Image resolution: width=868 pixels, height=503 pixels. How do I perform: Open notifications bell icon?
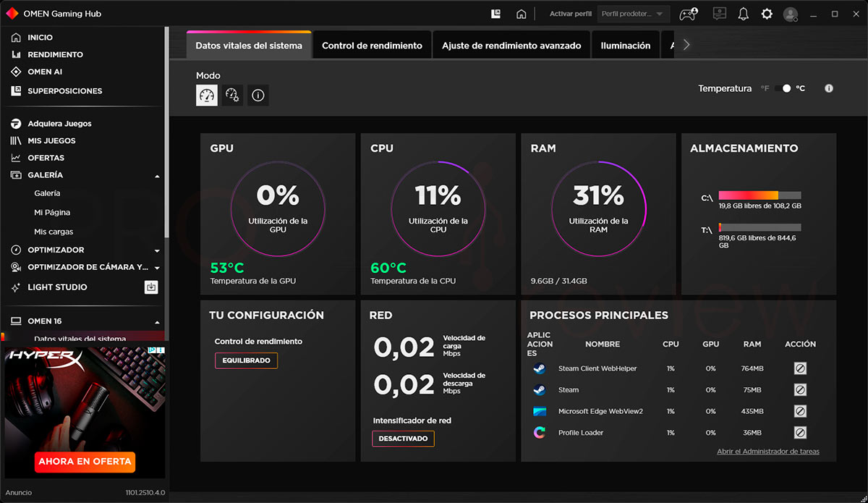[x=743, y=14]
